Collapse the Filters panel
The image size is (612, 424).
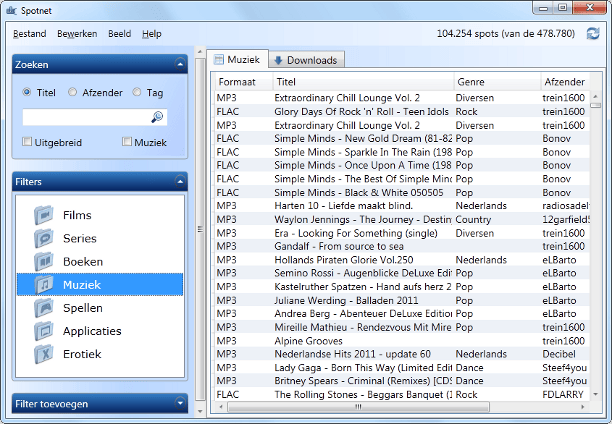coord(180,181)
